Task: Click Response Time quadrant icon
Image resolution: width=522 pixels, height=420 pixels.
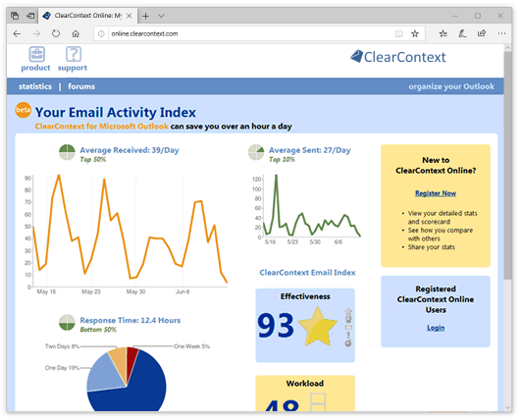Action: click(x=67, y=323)
